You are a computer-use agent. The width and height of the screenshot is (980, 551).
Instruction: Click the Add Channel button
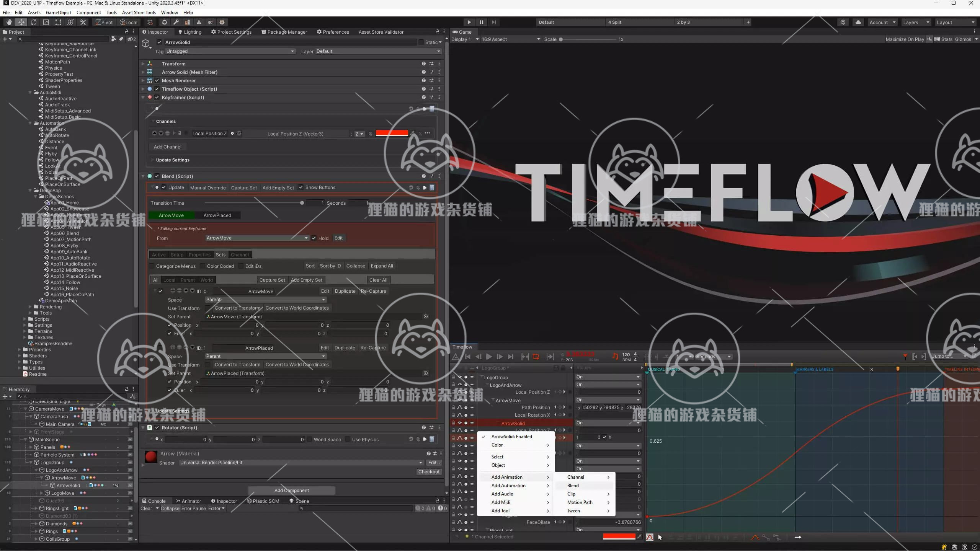point(167,147)
